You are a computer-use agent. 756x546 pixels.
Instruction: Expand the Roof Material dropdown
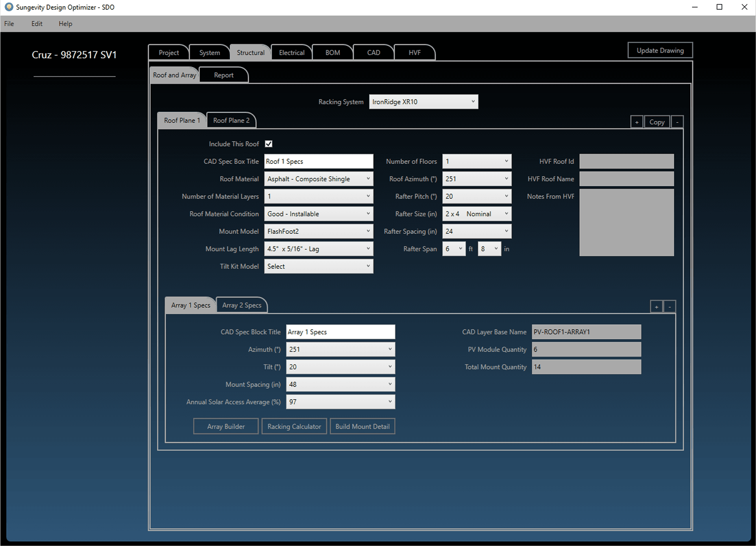(x=318, y=179)
